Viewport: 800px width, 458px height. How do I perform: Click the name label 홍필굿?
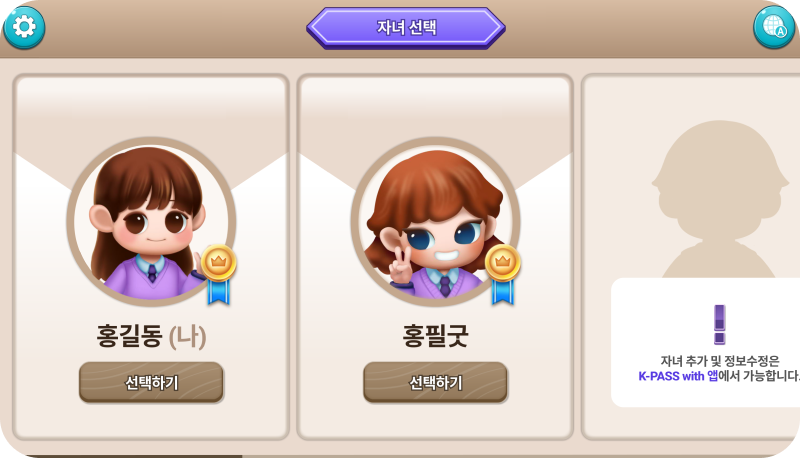click(x=435, y=336)
